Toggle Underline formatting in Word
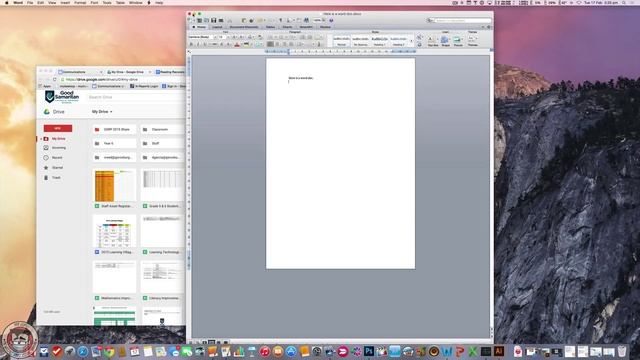Image resolution: width=640 pixels, height=360 pixels. 205,44
